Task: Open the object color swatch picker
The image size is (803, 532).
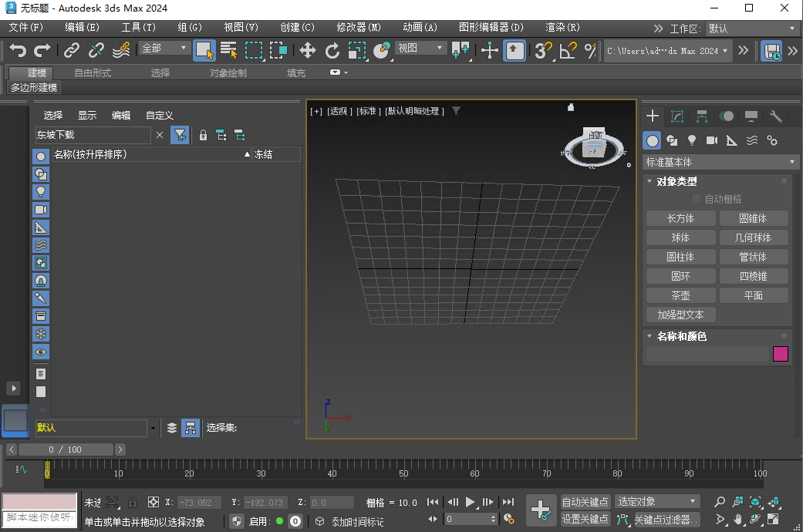Action: point(781,353)
